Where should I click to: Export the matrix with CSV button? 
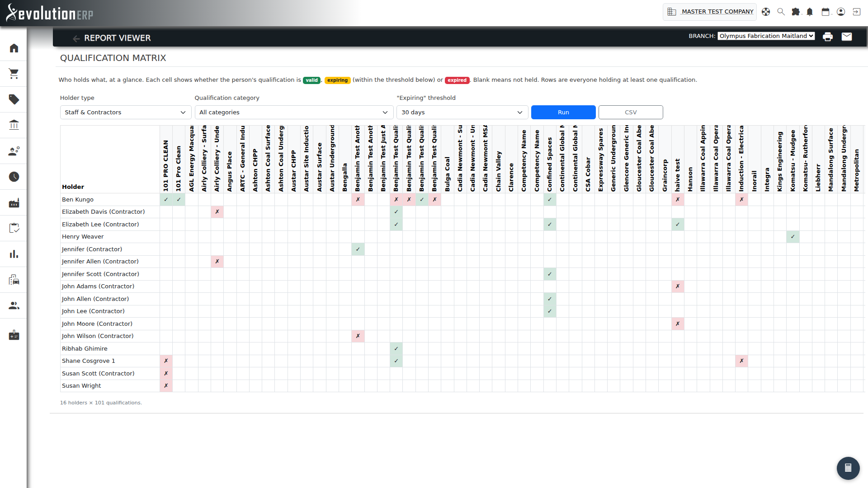coord(631,113)
